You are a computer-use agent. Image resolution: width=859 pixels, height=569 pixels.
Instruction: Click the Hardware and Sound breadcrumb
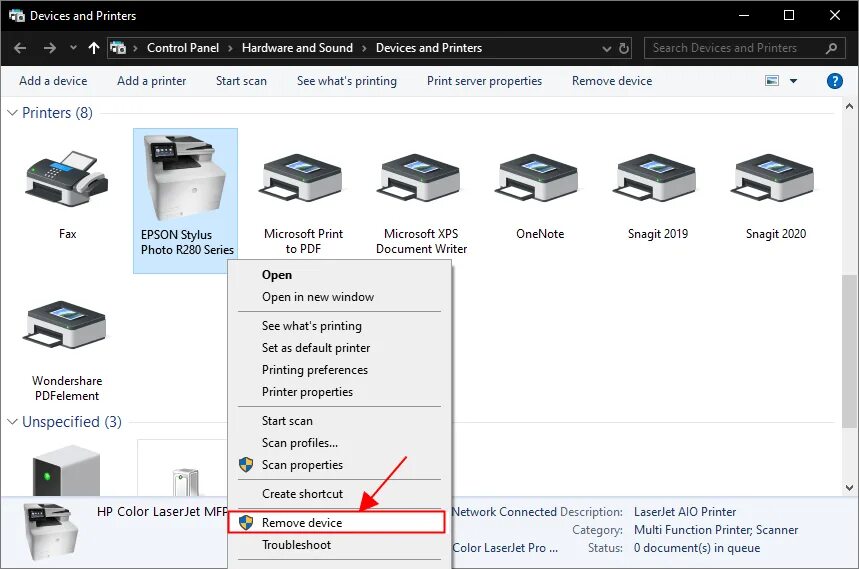click(x=297, y=48)
